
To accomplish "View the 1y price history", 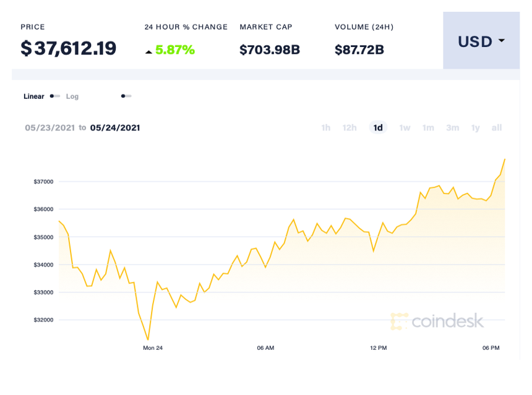I will point(475,128).
